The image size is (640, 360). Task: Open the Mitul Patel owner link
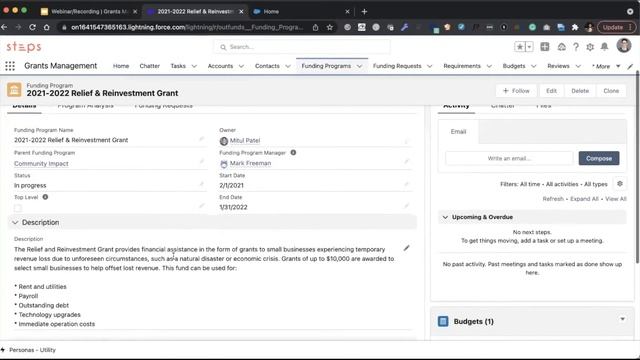point(244,140)
